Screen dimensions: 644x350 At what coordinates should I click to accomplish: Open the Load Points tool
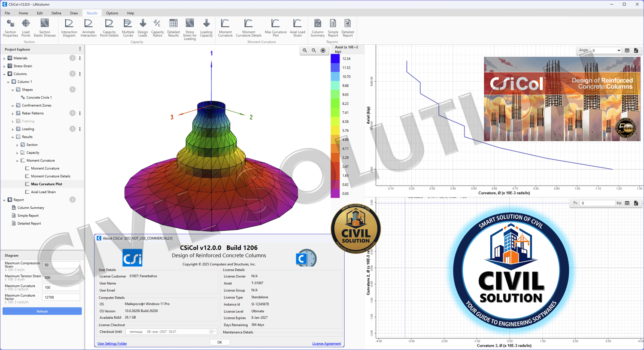[x=26, y=28]
